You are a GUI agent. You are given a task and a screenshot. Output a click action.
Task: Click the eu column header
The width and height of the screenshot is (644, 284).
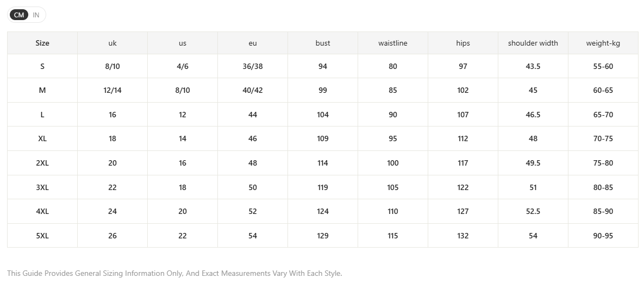point(253,43)
